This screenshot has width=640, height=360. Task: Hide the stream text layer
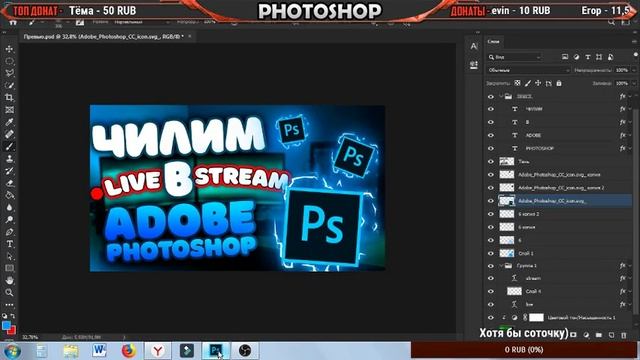[491, 279]
